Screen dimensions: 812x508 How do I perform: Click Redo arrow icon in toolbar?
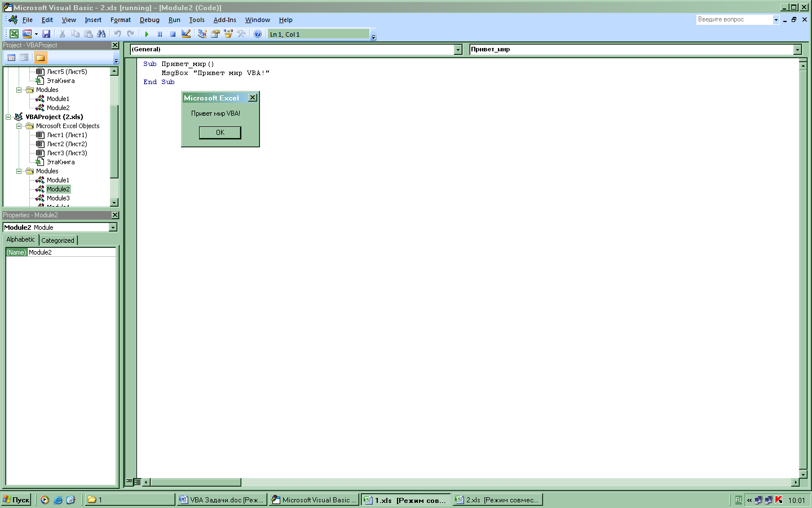(x=131, y=34)
